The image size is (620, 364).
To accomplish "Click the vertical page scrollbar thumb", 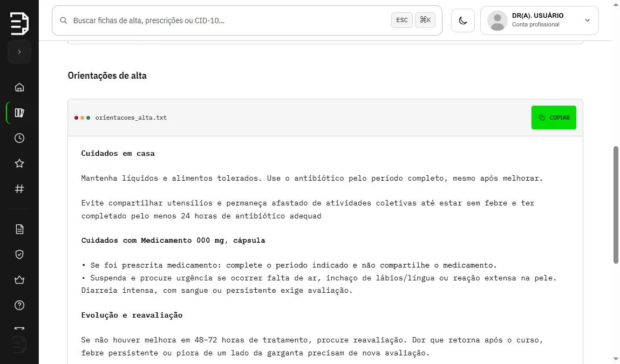I will (x=616, y=205).
